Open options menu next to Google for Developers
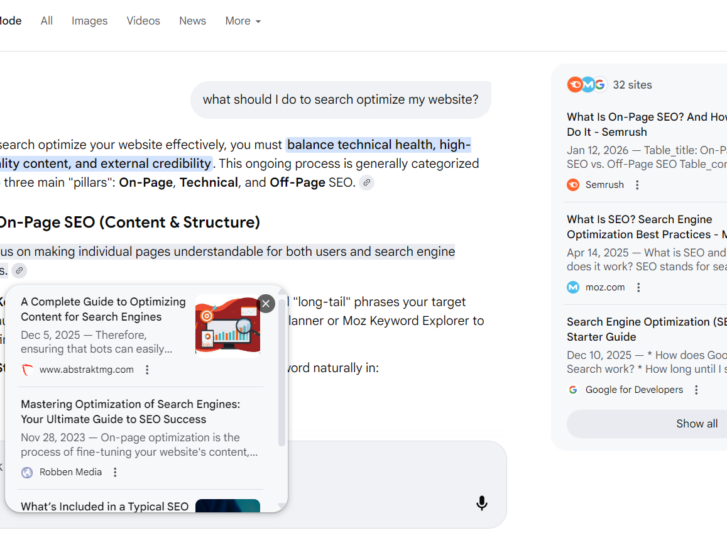This screenshot has width=727, height=545. [696, 390]
